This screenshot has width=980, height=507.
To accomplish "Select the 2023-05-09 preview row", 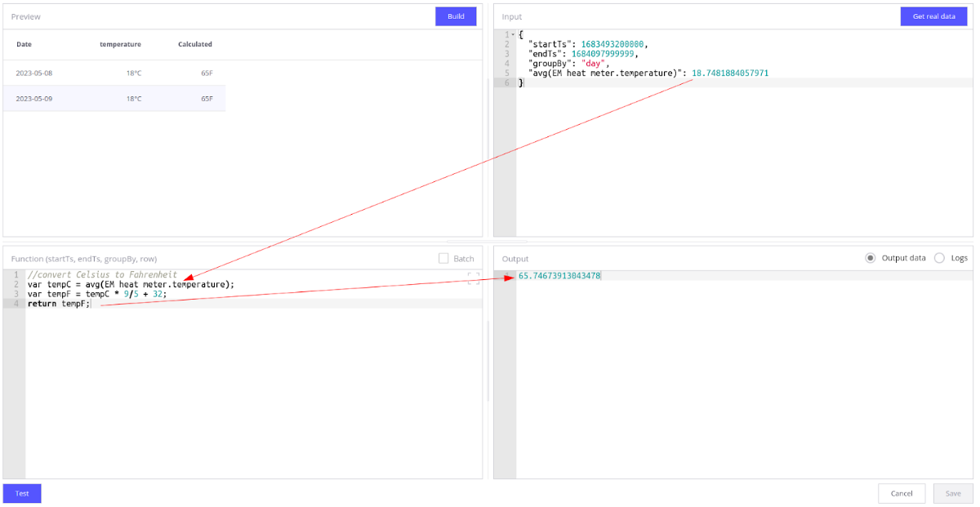I will pyautogui.click(x=114, y=99).
